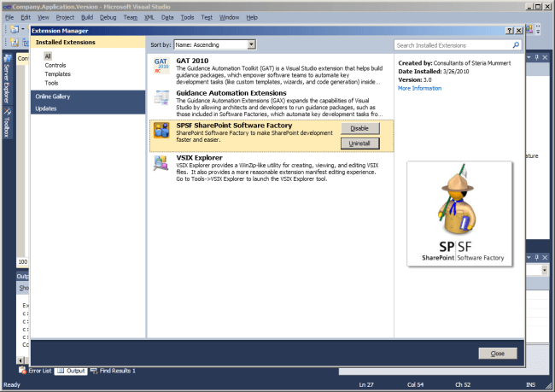555x392 pixels.
Task: Select the Controls category
Action: coord(55,65)
